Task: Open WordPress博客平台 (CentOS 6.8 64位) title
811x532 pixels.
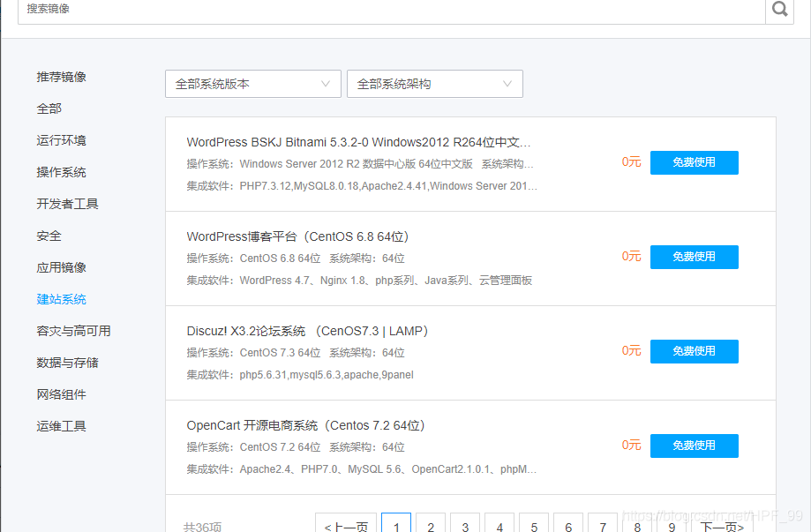Action: point(298,236)
